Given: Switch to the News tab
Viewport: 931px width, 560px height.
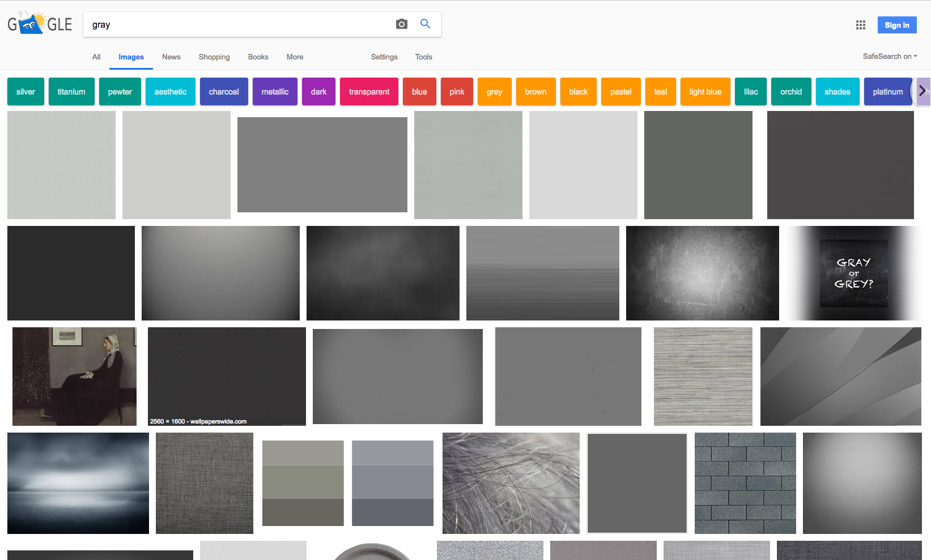Looking at the screenshot, I should (171, 57).
